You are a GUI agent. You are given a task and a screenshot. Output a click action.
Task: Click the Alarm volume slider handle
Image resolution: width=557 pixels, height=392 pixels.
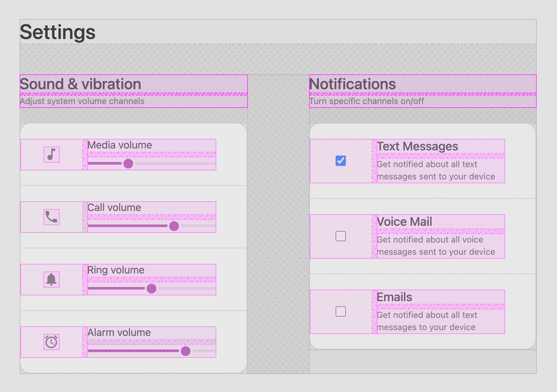pos(186,351)
